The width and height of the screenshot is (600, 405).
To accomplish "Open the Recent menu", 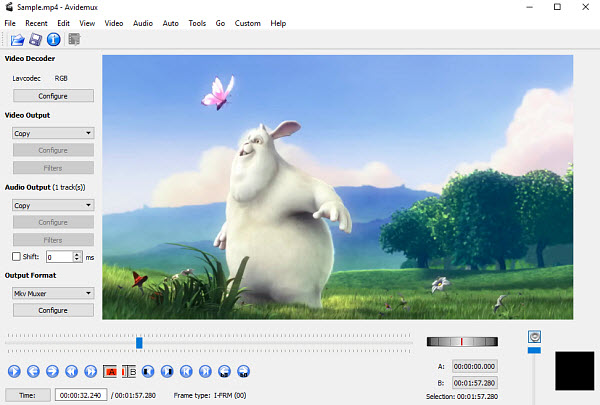I will tap(36, 23).
